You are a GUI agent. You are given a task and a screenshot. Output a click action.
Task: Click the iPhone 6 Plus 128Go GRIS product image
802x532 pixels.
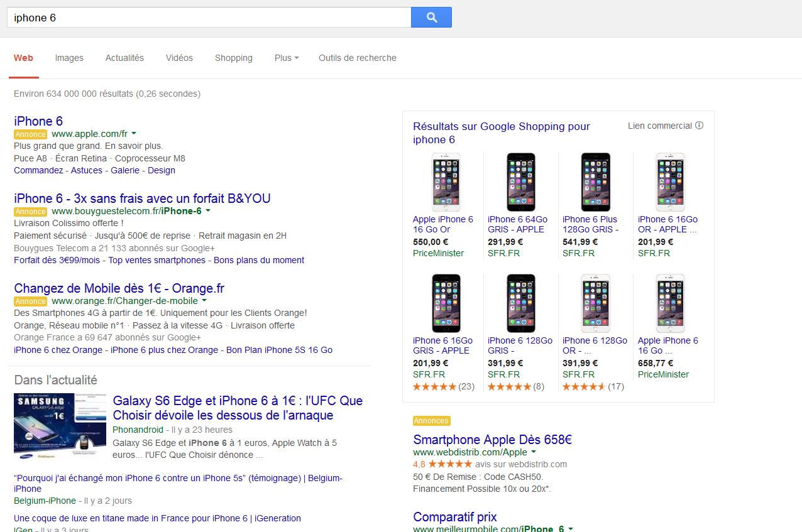pos(595,182)
